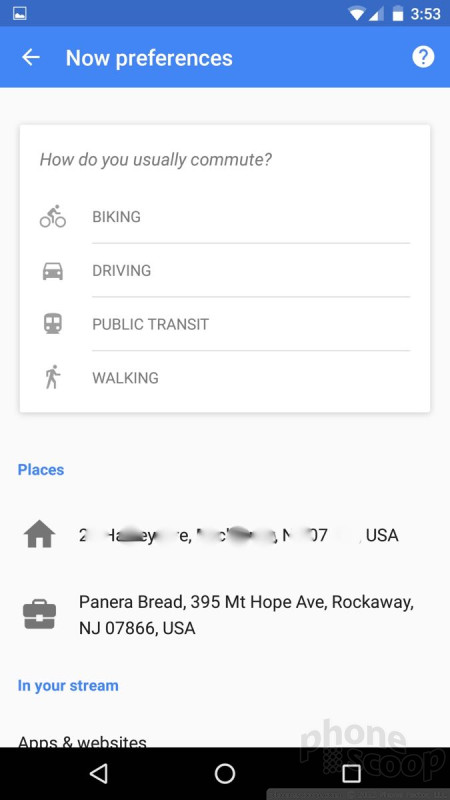
Task: Tap the Android recent apps square
Action: (351, 773)
